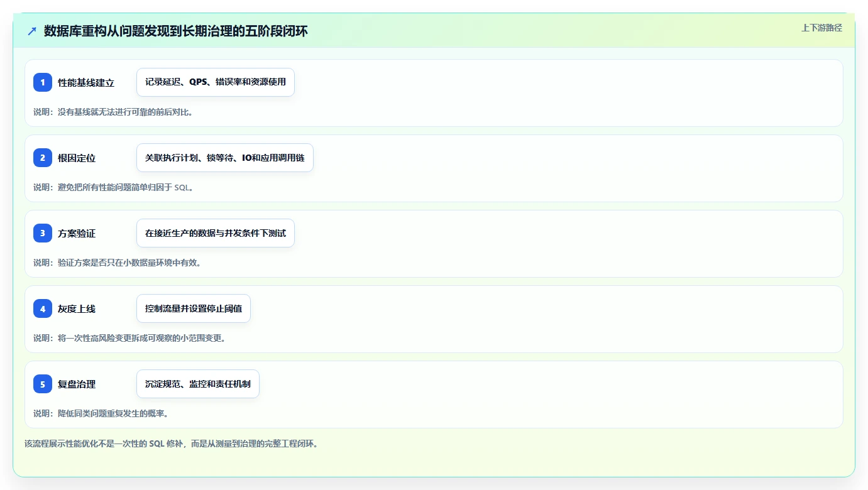Select the 控制流量并设置停止阈值 chip
The width and height of the screenshot is (868, 490).
tap(194, 308)
